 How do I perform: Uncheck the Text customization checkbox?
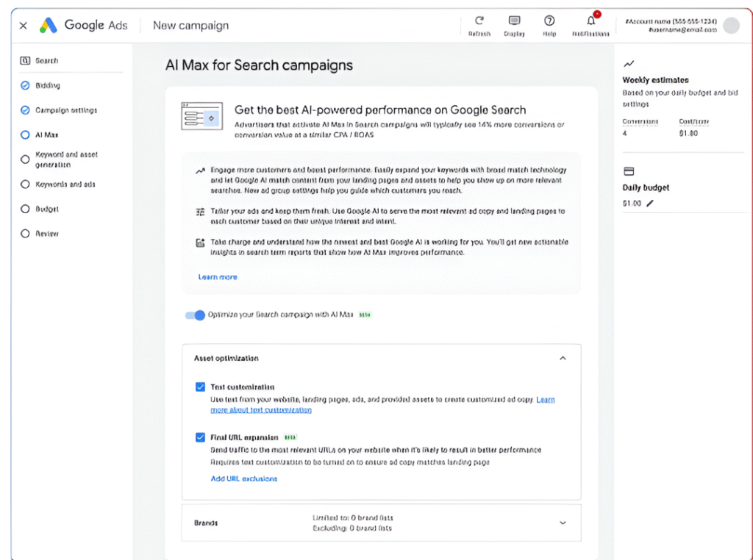(200, 387)
